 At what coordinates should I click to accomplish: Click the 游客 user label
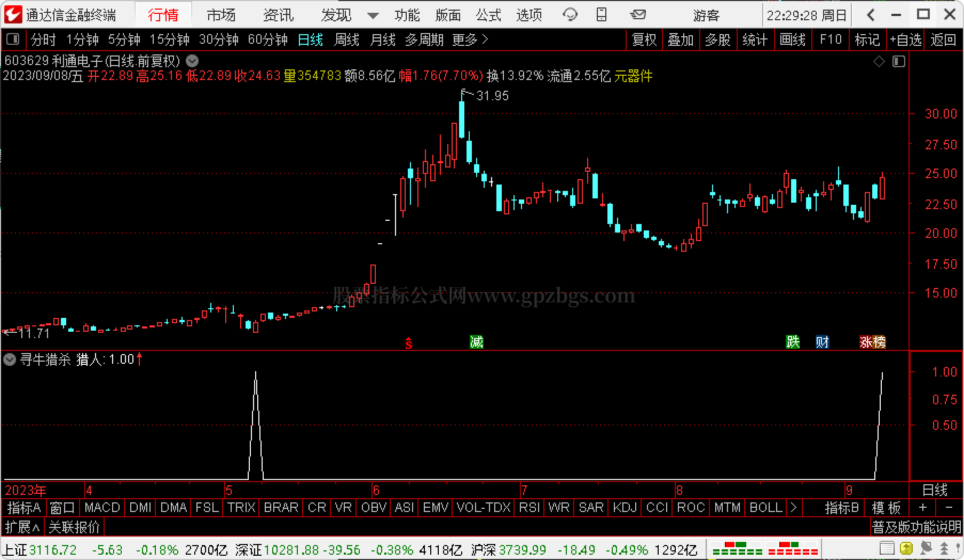(707, 15)
